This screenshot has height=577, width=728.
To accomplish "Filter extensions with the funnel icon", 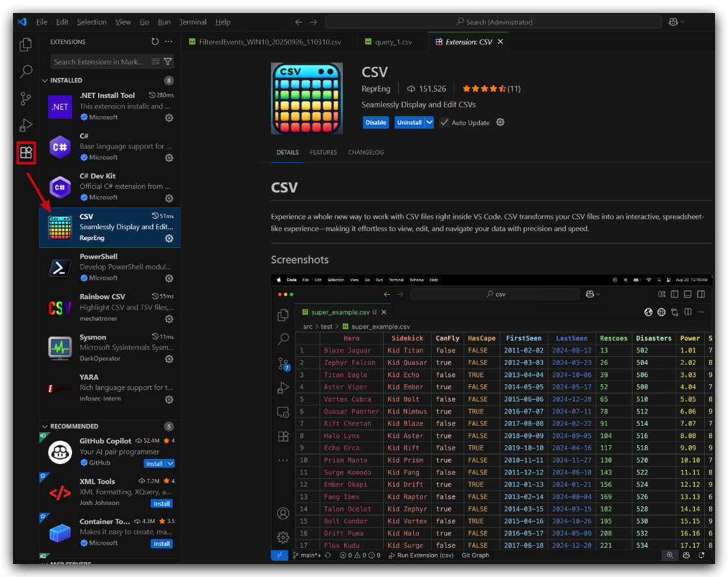I will (x=168, y=62).
